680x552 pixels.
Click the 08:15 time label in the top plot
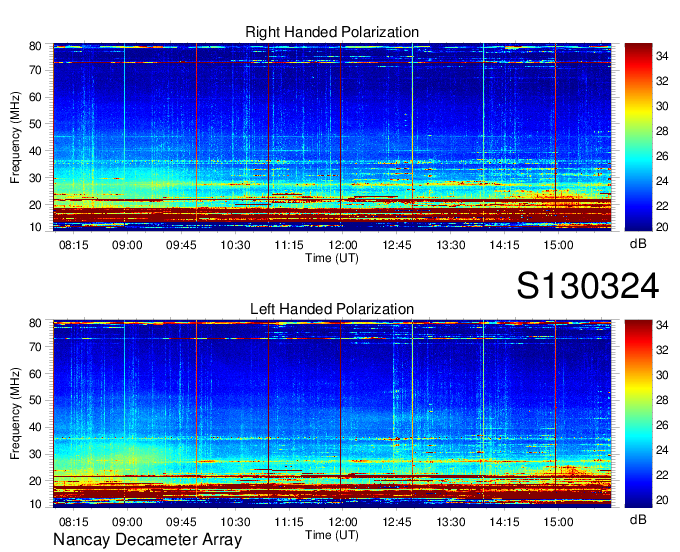(x=74, y=245)
